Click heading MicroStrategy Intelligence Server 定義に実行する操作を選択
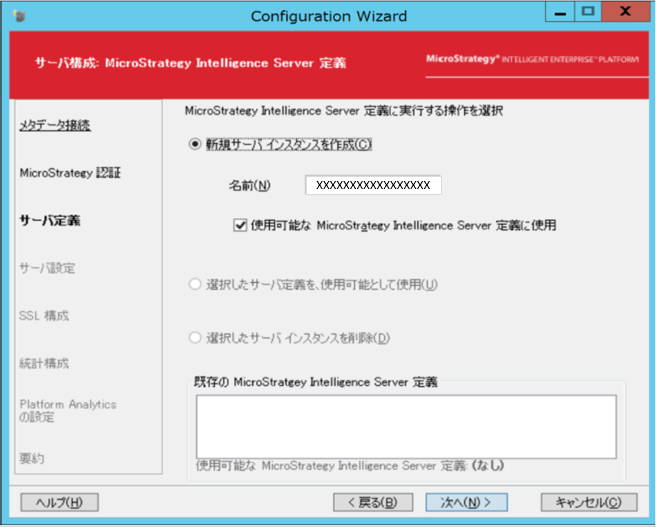The height and width of the screenshot is (527, 656). tap(344, 111)
